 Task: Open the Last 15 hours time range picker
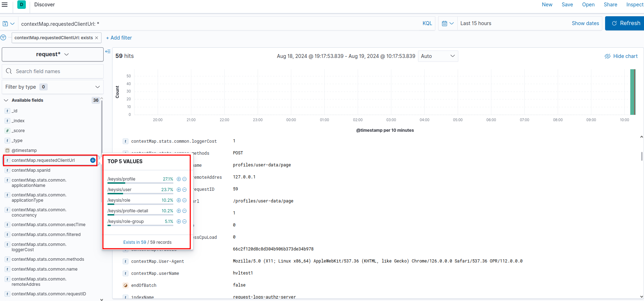(x=476, y=23)
